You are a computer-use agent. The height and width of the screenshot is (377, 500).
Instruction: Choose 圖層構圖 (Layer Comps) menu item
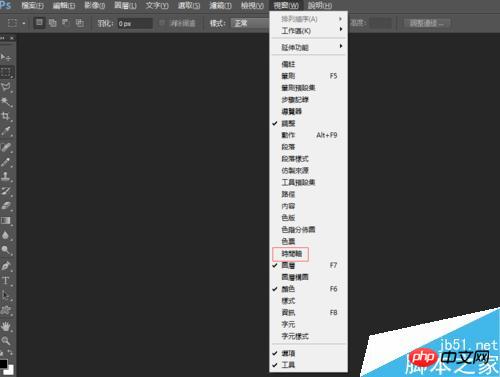308,277
